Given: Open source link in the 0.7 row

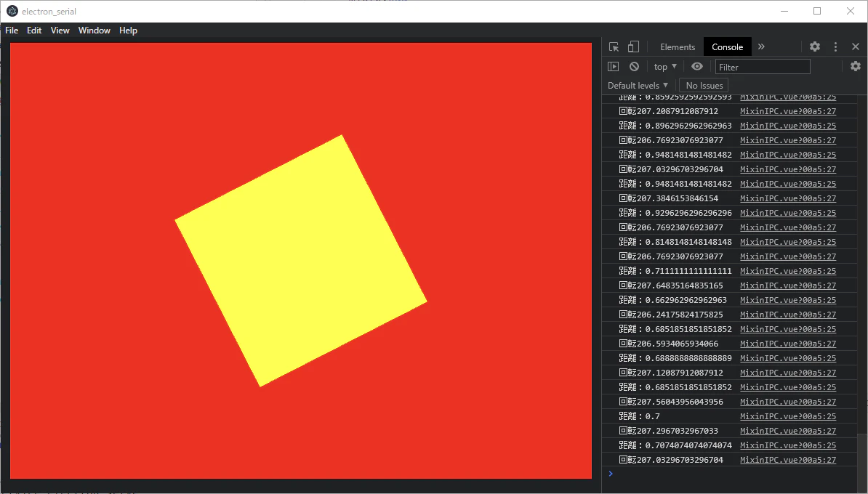Looking at the screenshot, I should tap(788, 416).
